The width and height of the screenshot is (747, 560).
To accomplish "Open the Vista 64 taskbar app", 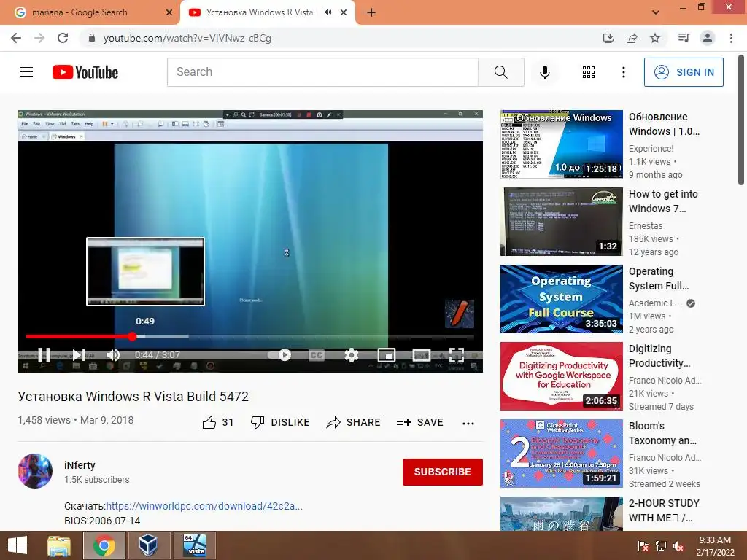I will tap(194, 545).
